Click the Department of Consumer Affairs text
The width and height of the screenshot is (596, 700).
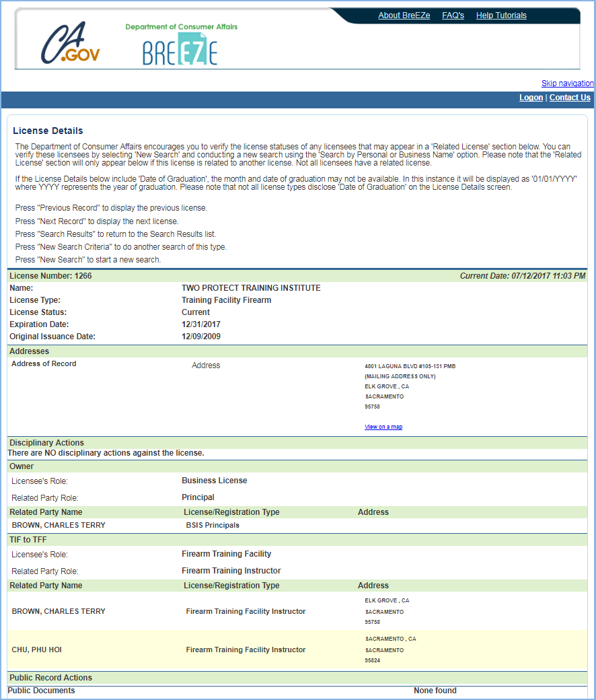181,27
